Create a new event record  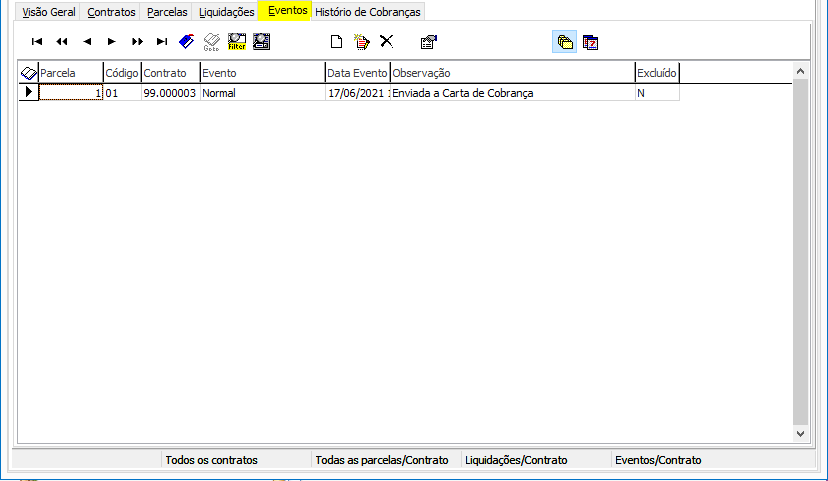[x=336, y=42]
